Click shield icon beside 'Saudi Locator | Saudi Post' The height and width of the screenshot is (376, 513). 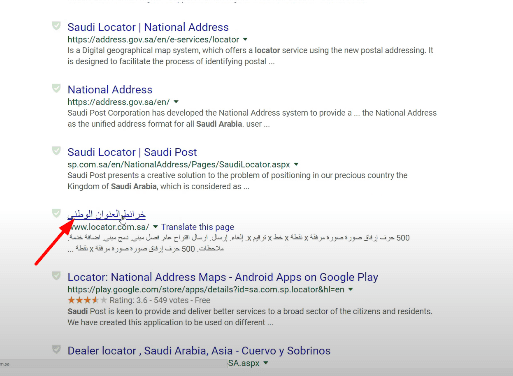[x=56, y=151]
